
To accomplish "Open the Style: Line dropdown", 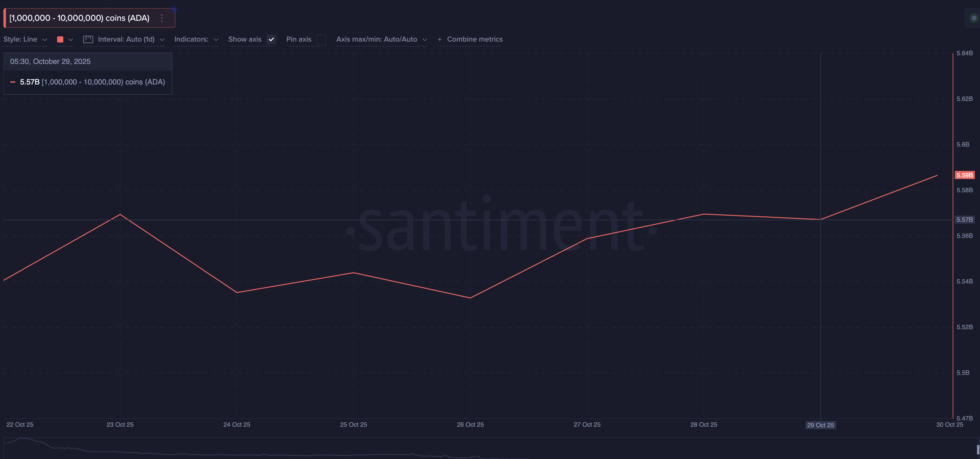I will [x=25, y=39].
